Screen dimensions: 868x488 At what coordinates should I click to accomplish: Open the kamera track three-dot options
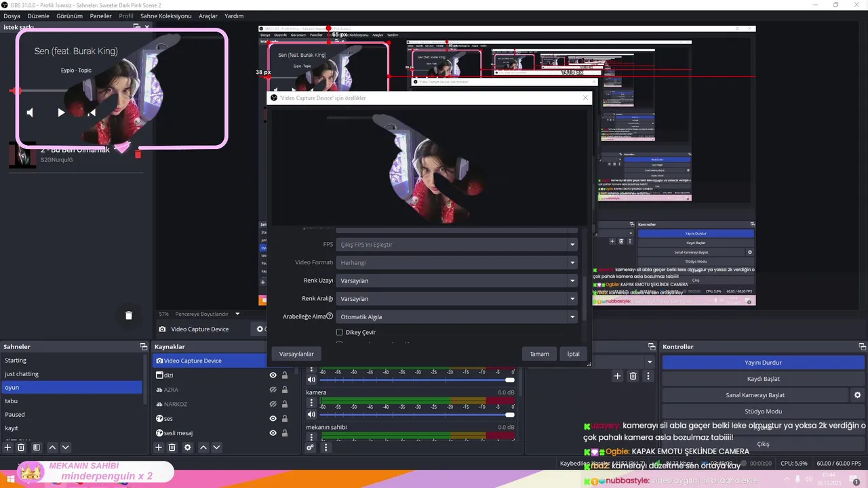coord(311,403)
